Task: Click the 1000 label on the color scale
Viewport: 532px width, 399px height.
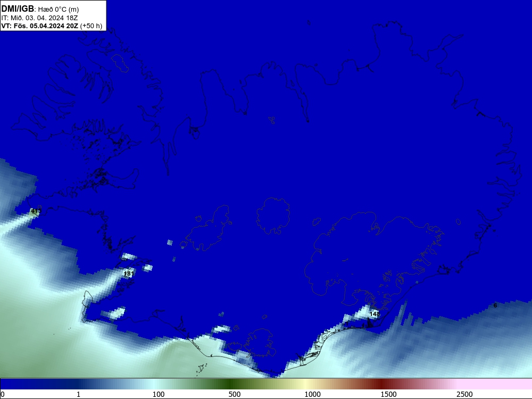Action: click(x=312, y=394)
